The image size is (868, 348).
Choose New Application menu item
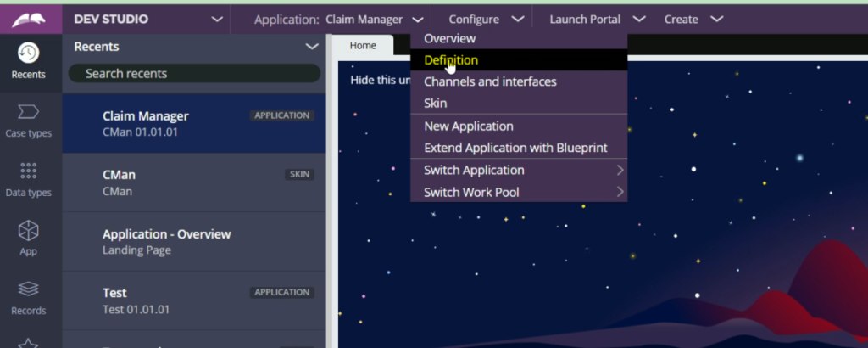(x=519, y=126)
